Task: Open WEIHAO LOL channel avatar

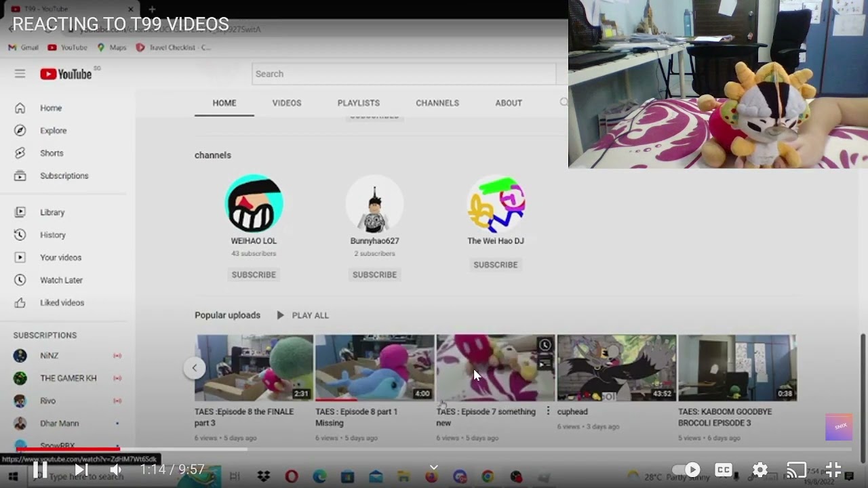Action: click(254, 203)
